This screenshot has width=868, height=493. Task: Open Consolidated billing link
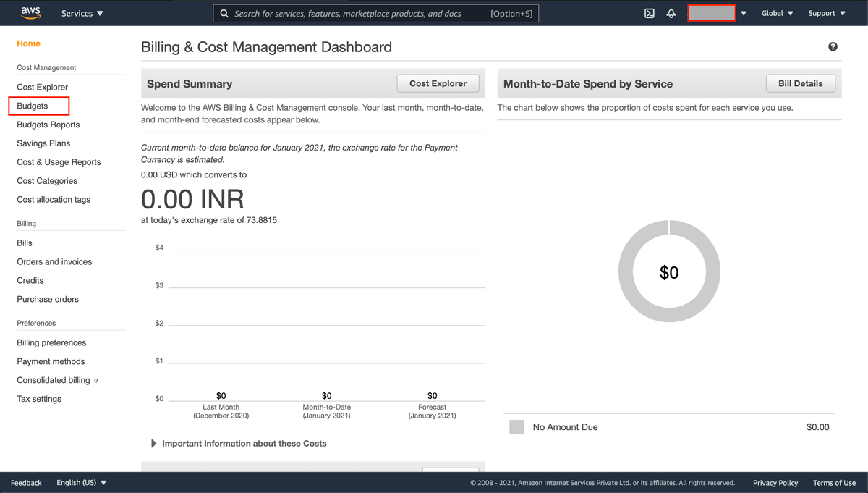click(54, 381)
